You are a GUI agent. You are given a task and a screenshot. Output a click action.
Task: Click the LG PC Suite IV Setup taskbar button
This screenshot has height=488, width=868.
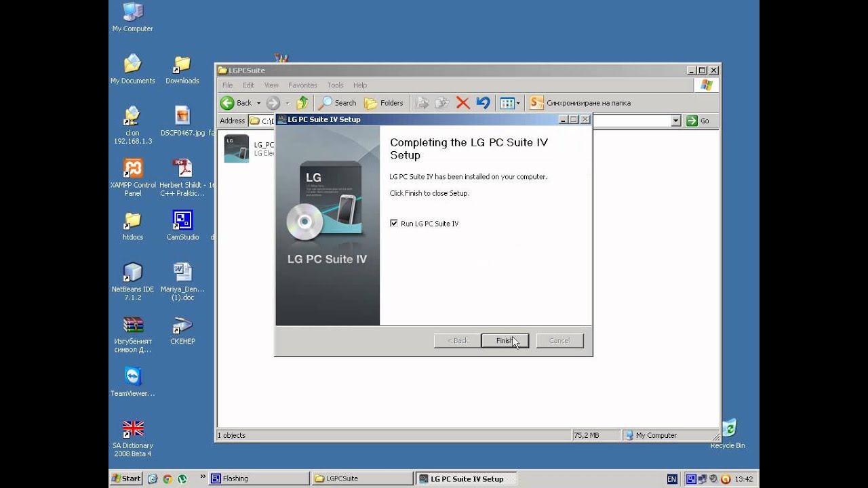(x=466, y=479)
